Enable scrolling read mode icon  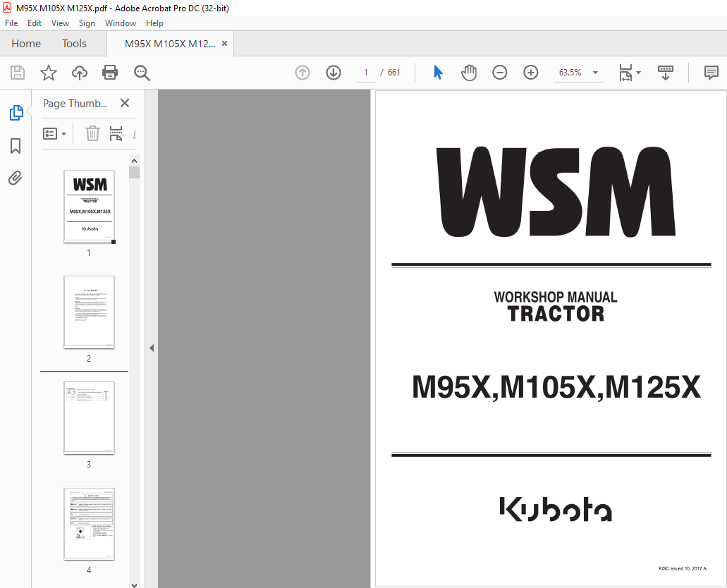pyautogui.click(x=666, y=73)
